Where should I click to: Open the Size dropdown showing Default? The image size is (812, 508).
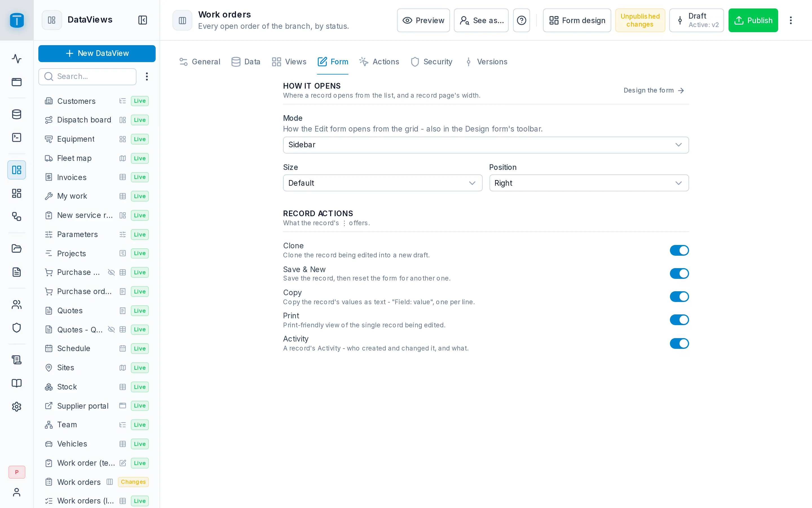pyautogui.click(x=383, y=183)
